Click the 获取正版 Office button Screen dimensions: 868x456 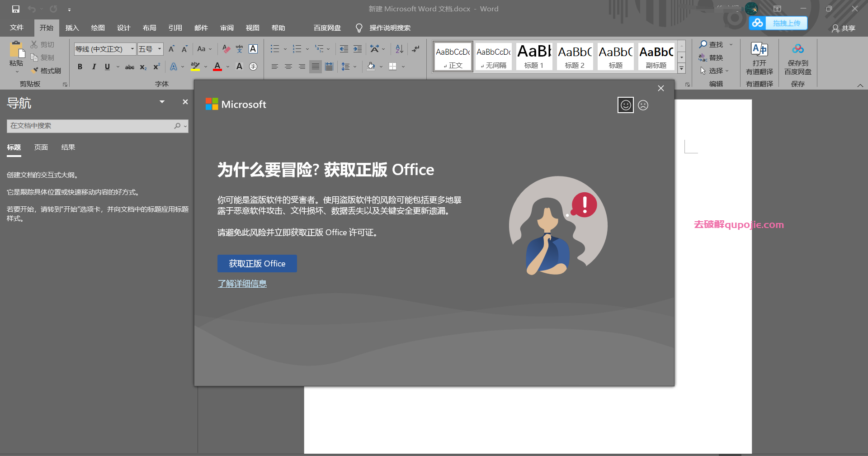point(257,263)
